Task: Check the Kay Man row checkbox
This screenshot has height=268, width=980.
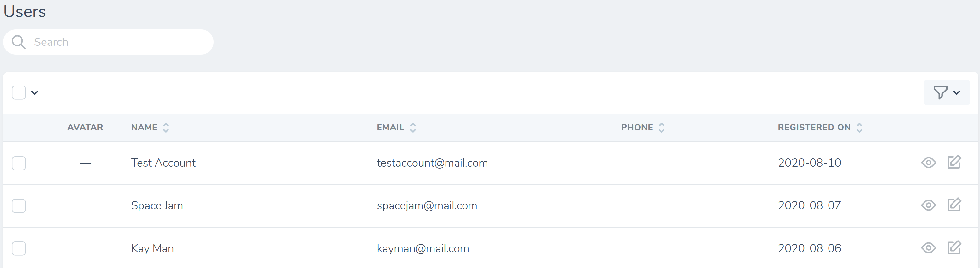Action: (18, 248)
